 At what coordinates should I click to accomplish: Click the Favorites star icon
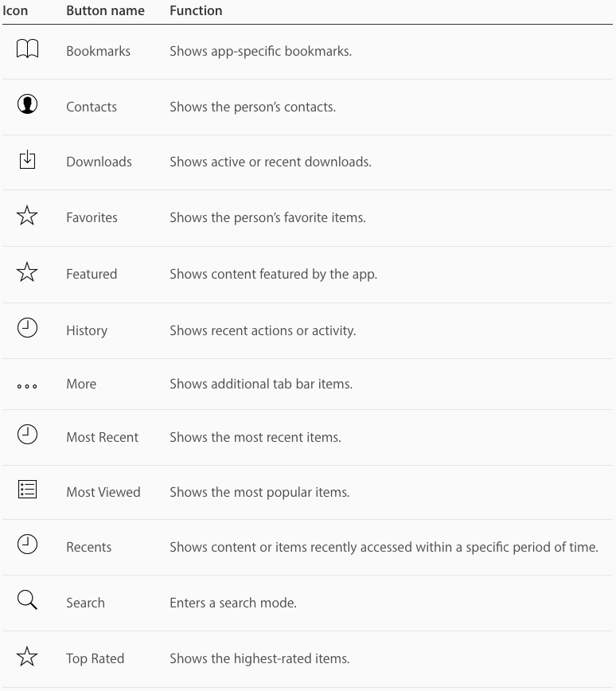(x=27, y=216)
